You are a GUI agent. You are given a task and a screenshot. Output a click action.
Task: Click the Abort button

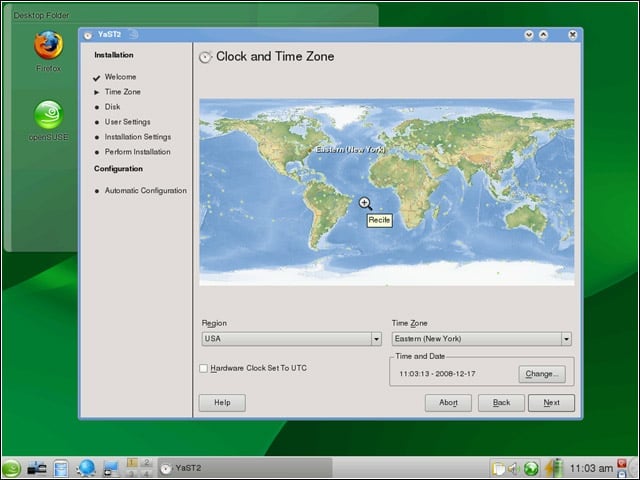(x=448, y=403)
